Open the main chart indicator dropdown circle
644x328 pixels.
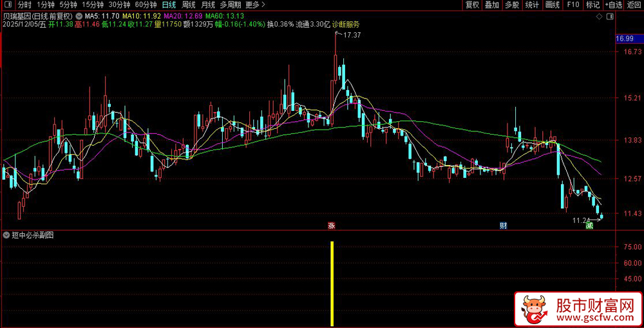(x=79, y=17)
